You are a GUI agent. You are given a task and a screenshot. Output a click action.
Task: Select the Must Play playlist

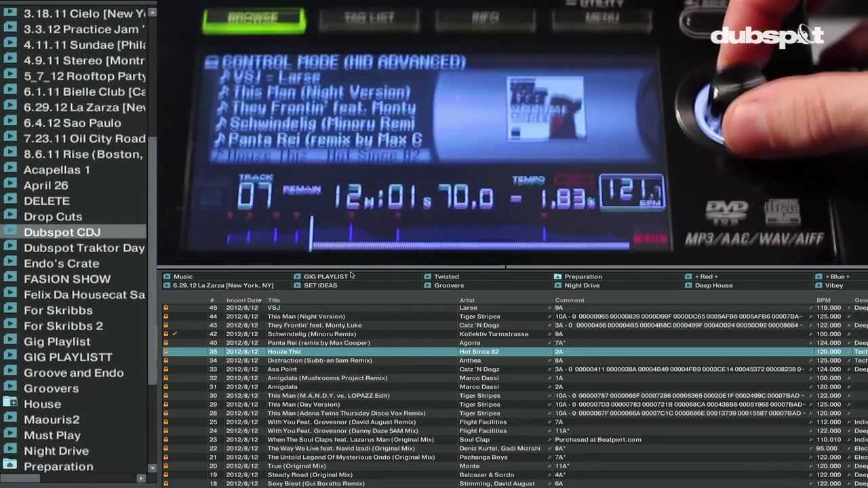(x=52, y=435)
